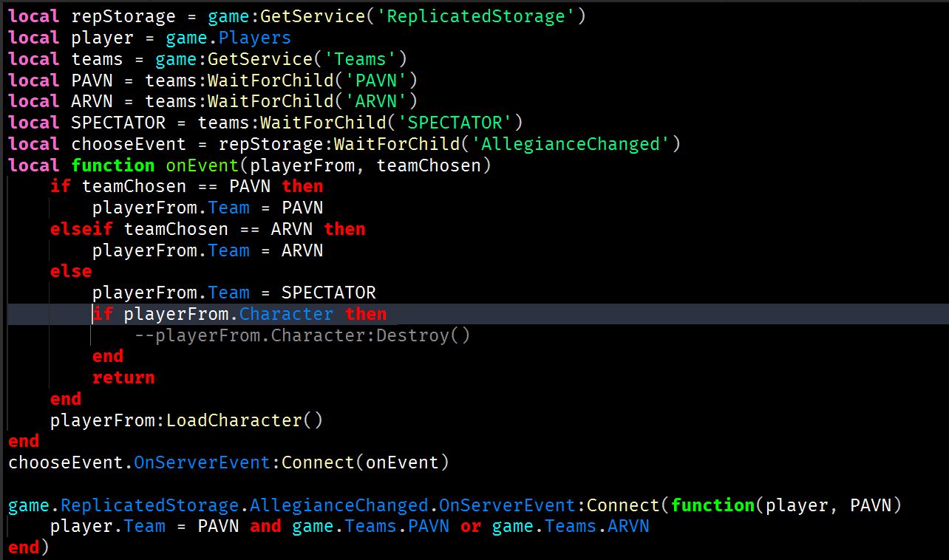
Task: Click the 'and' keyword in last statement
Action: [x=265, y=527]
